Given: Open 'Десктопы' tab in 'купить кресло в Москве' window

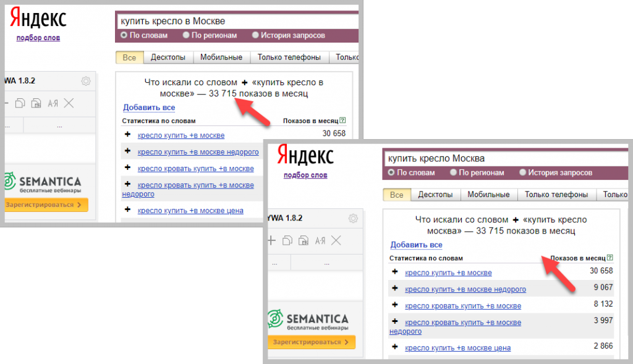Looking at the screenshot, I should coord(168,57).
